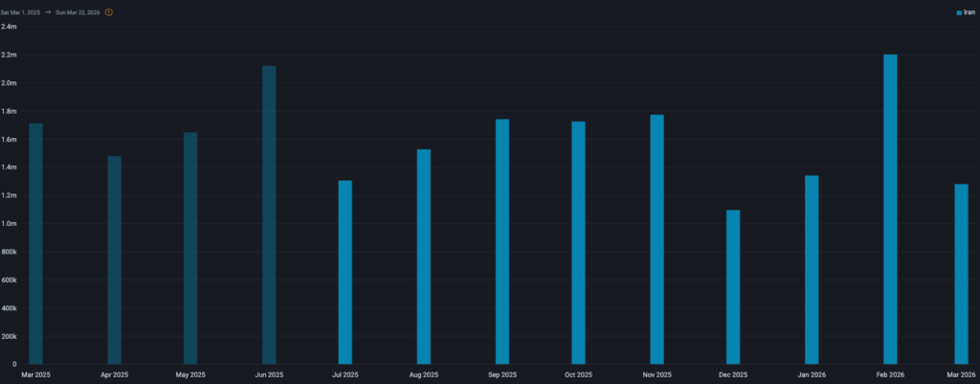Toggle the Iran series in the legend
The width and height of the screenshot is (980, 384).
pos(965,11)
